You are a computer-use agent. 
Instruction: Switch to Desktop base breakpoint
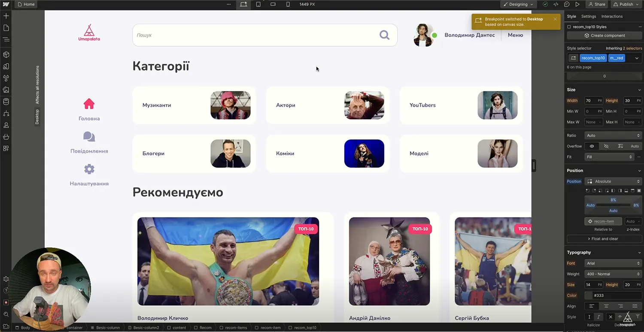243,4
